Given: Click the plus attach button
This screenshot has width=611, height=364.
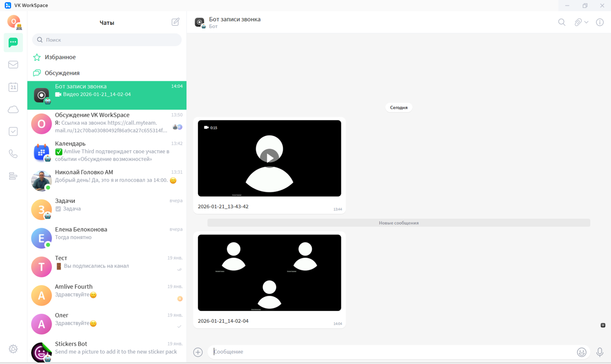Looking at the screenshot, I should 198,352.
